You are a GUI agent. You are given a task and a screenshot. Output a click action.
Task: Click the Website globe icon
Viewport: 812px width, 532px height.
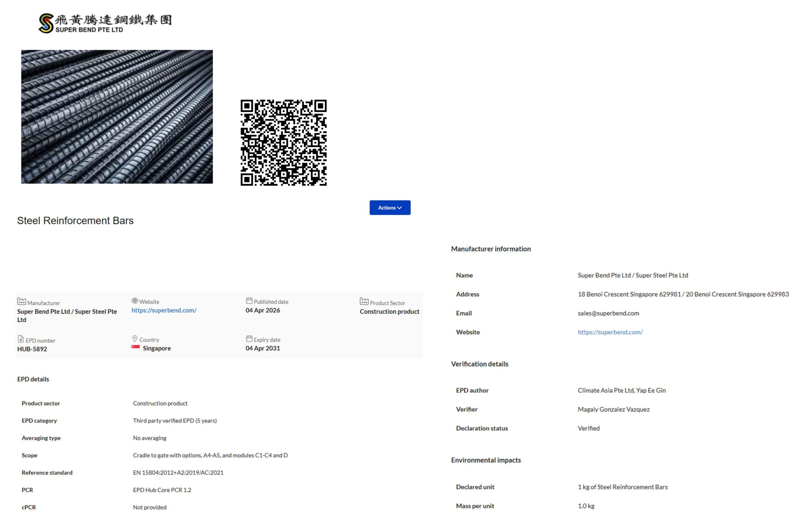coord(135,301)
